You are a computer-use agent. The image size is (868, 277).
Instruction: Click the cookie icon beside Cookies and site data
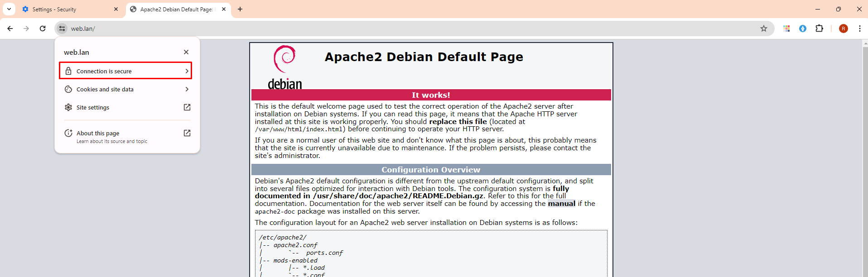pyautogui.click(x=68, y=89)
